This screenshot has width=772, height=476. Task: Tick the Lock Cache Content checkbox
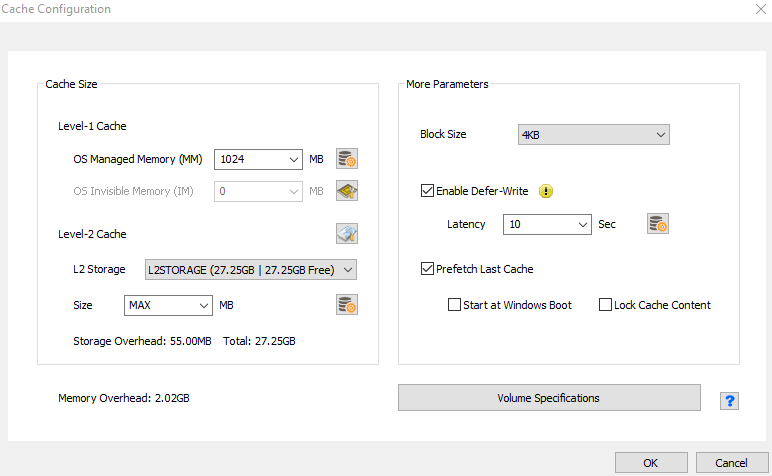click(x=605, y=305)
